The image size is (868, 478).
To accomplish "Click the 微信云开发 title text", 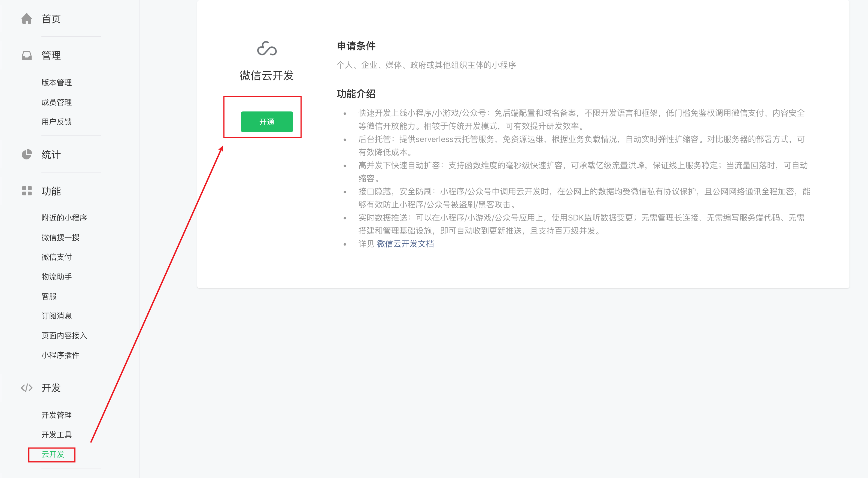I will click(267, 75).
